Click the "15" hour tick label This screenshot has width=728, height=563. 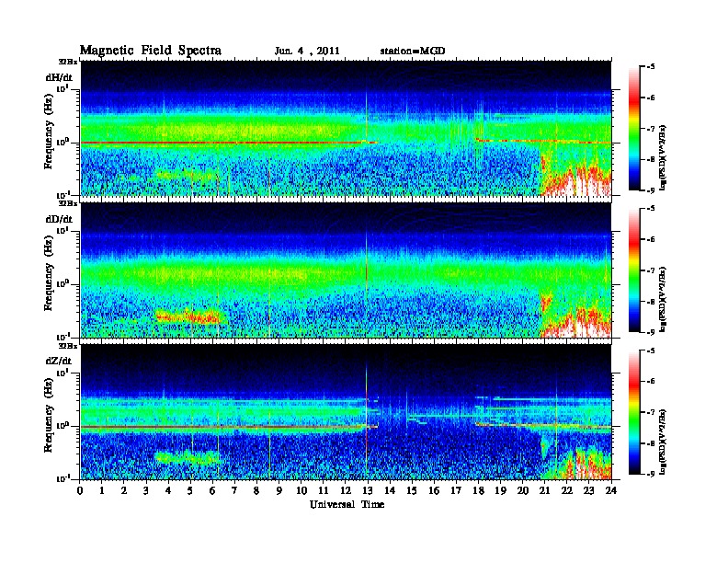click(412, 491)
